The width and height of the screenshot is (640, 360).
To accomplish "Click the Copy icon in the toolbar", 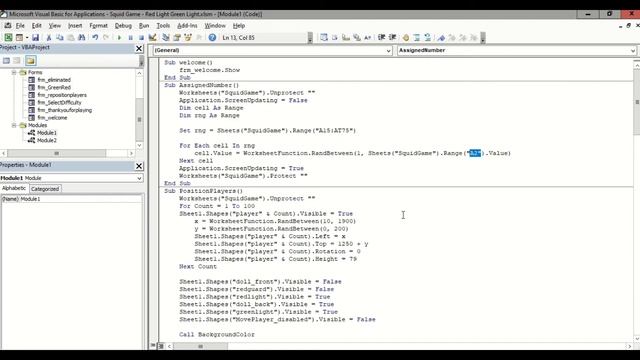I will (60, 38).
